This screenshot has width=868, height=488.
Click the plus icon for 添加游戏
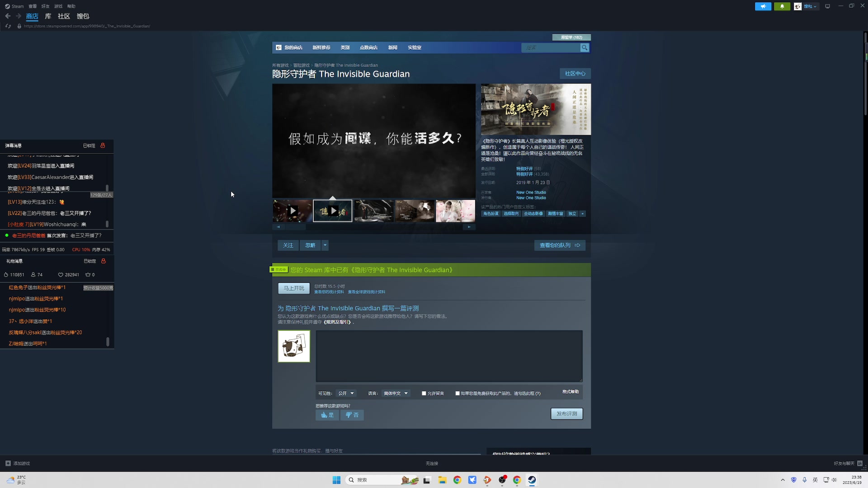click(8, 463)
